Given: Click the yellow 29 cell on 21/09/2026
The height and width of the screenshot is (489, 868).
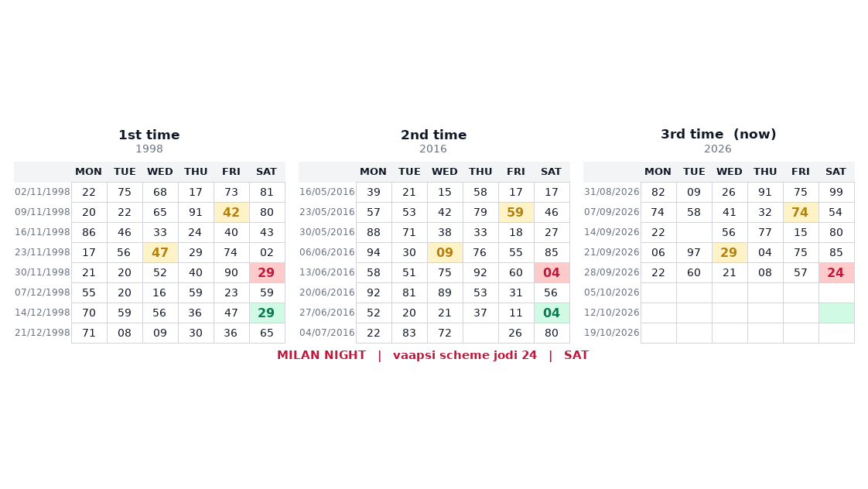Looking at the screenshot, I should [730, 252].
